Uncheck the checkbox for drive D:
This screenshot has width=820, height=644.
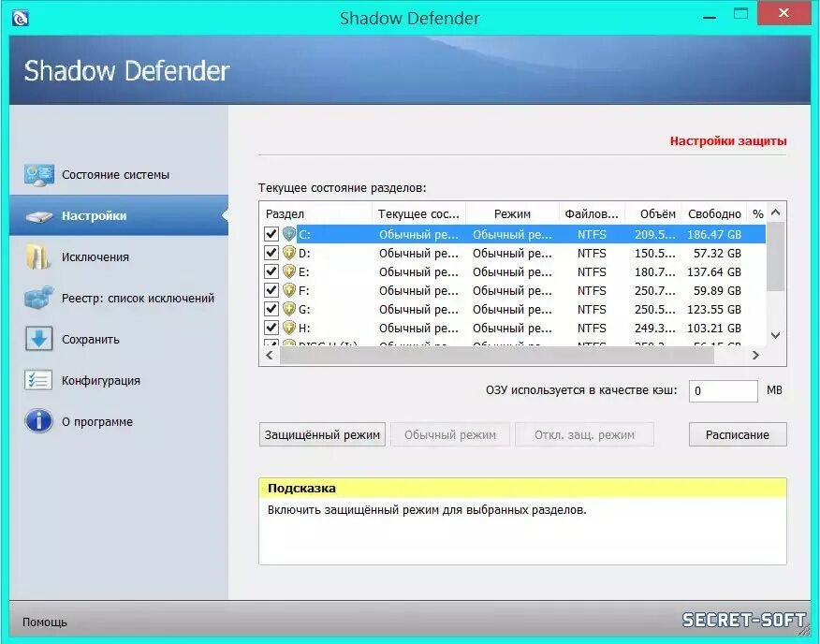pyautogui.click(x=271, y=253)
